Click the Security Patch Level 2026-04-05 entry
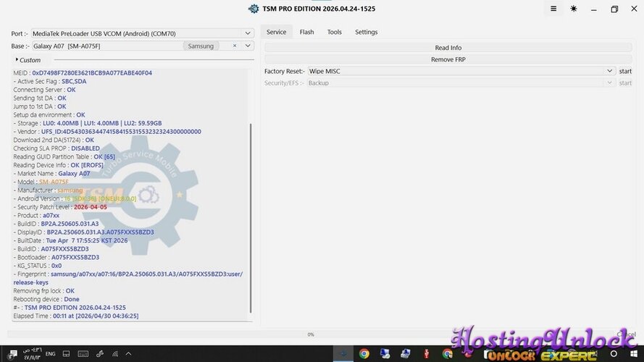644x362 pixels. pos(60,207)
